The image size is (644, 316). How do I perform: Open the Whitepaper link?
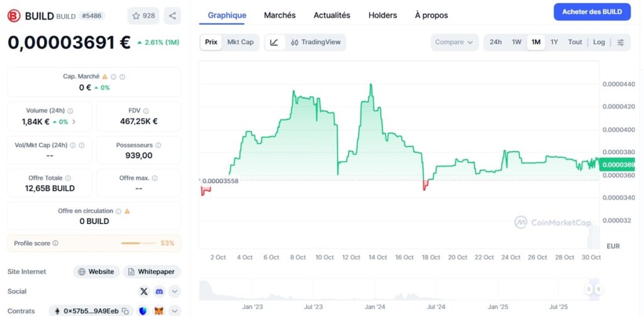(x=152, y=271)
